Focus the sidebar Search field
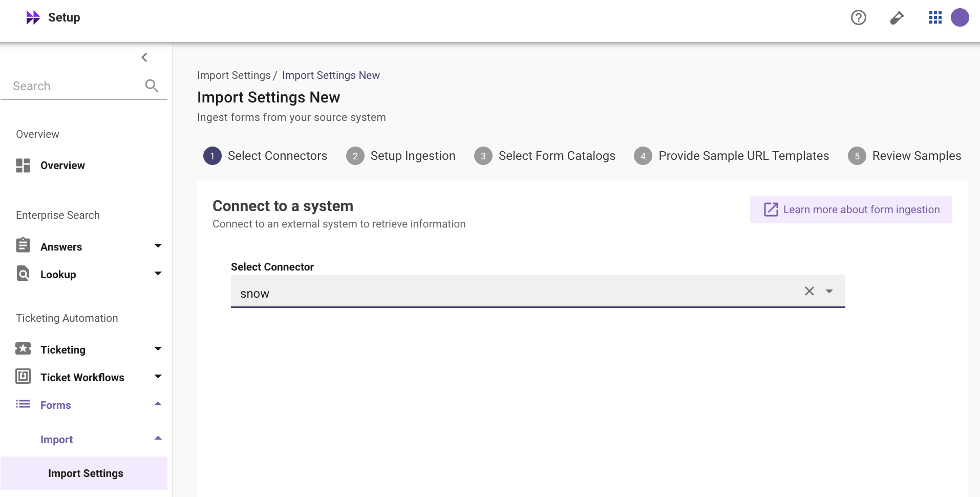The width and height of the screenshot is (980, 497). (x=77, y=86)
